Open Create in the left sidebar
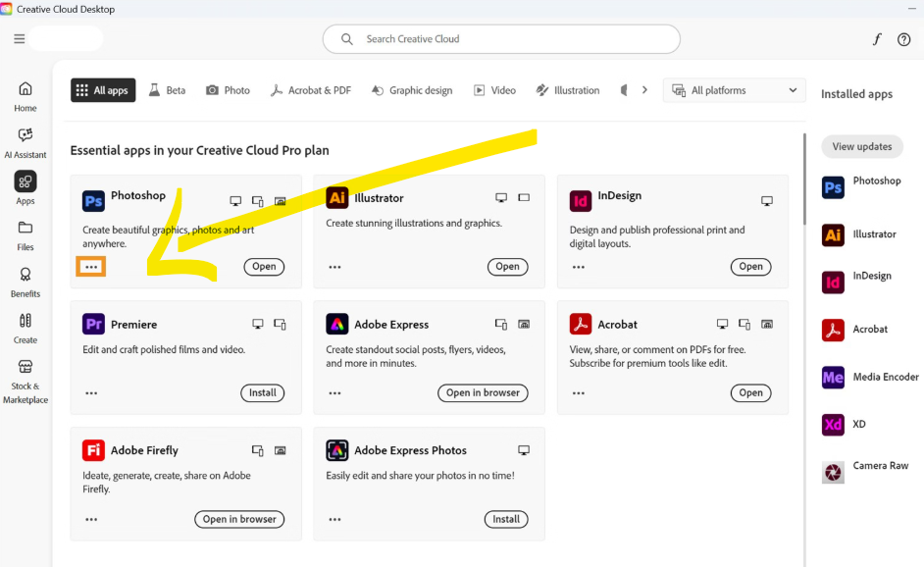This screenshot has width=924, height=567. coord(26,329)
